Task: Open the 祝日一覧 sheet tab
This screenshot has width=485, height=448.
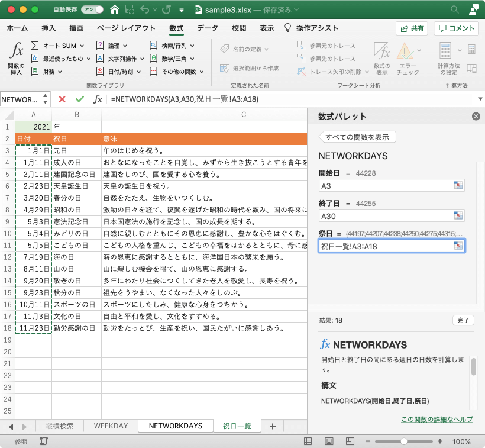Action: coord(238,426)
